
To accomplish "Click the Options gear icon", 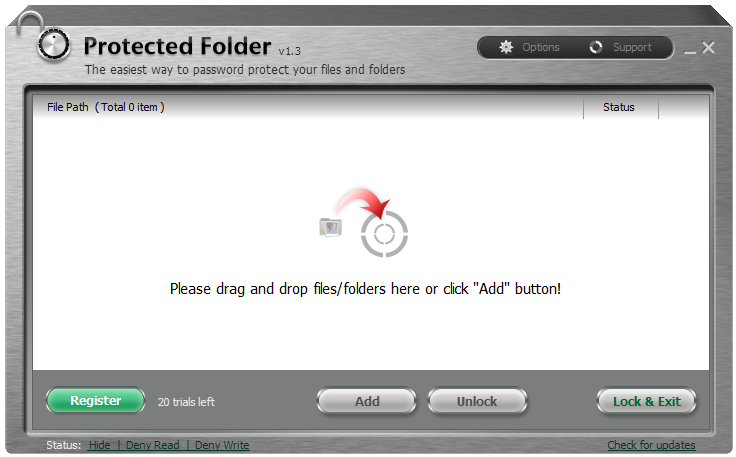I will [x=506, y=47].
